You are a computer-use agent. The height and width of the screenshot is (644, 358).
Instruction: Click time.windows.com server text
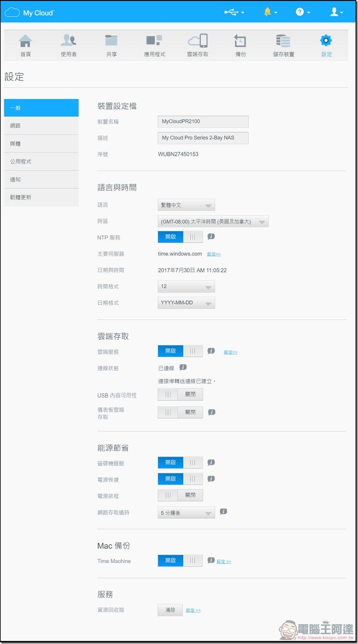[180, 254]
